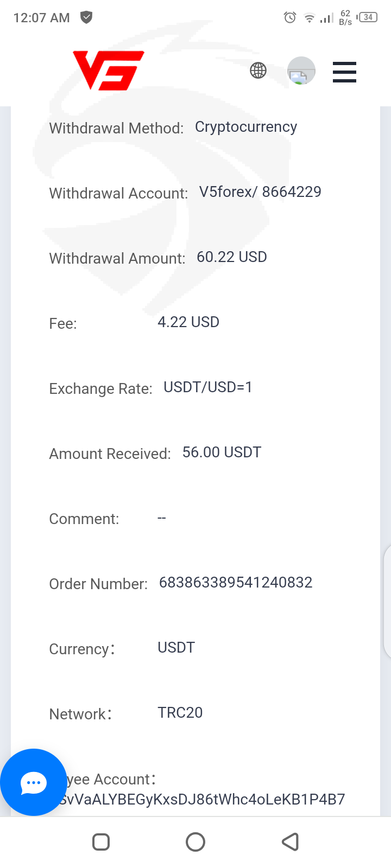Select the order number 683863389541240832
The height and width of the screenshot is (868, 391).
point(236,583)
